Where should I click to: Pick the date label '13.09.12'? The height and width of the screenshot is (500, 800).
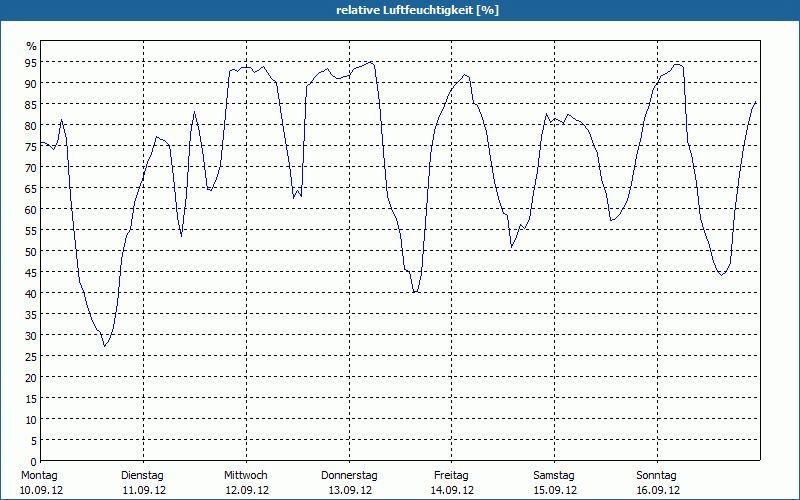349,490
